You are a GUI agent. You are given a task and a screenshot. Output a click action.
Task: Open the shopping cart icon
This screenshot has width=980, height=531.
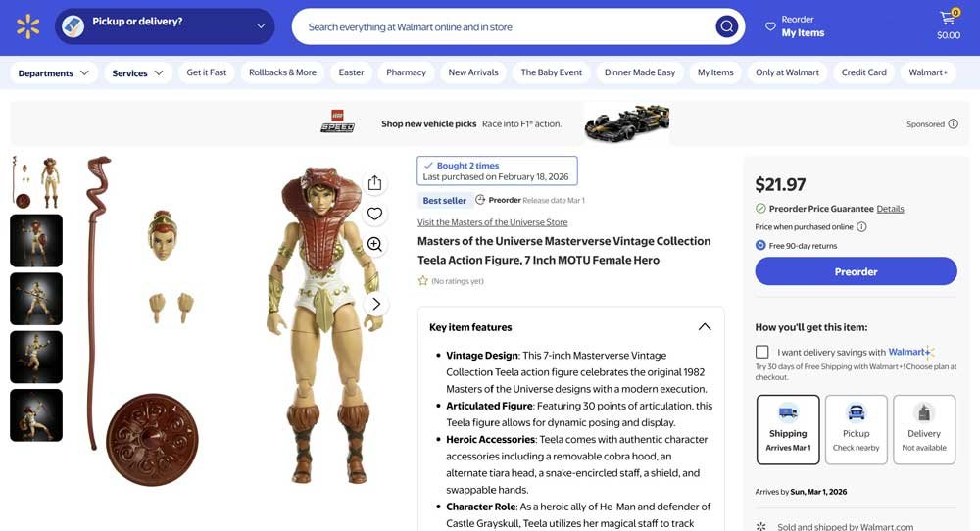coord(949,25)
